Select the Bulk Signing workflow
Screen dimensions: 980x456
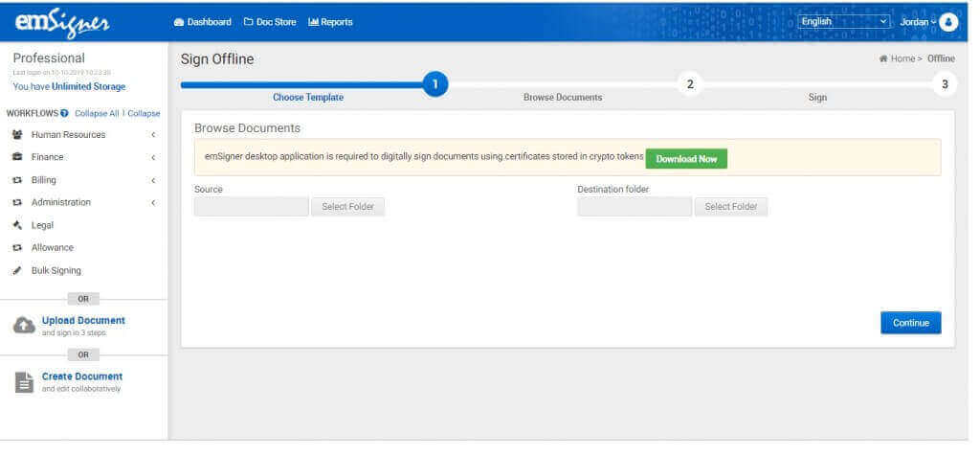coord(56,271)
